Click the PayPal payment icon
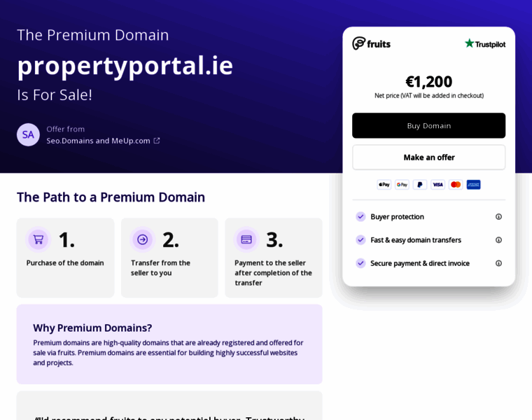Screen dimensions: 532x420 (x=420, y=185)
